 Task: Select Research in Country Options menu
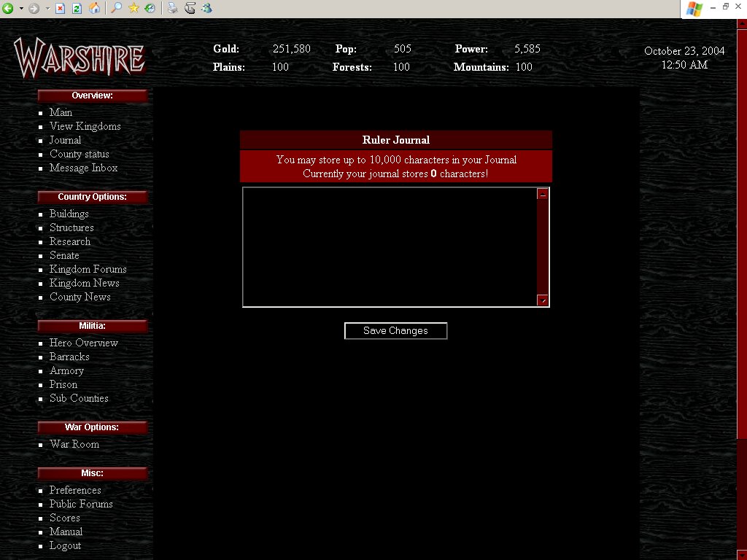coord(70,241)
